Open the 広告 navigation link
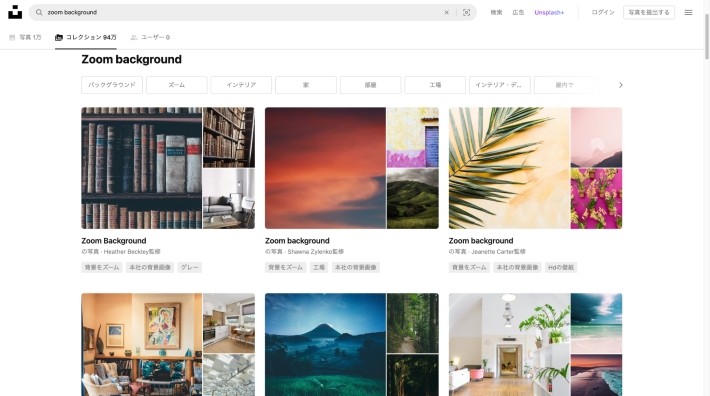710x396 pixels. [x=518, y=12]
